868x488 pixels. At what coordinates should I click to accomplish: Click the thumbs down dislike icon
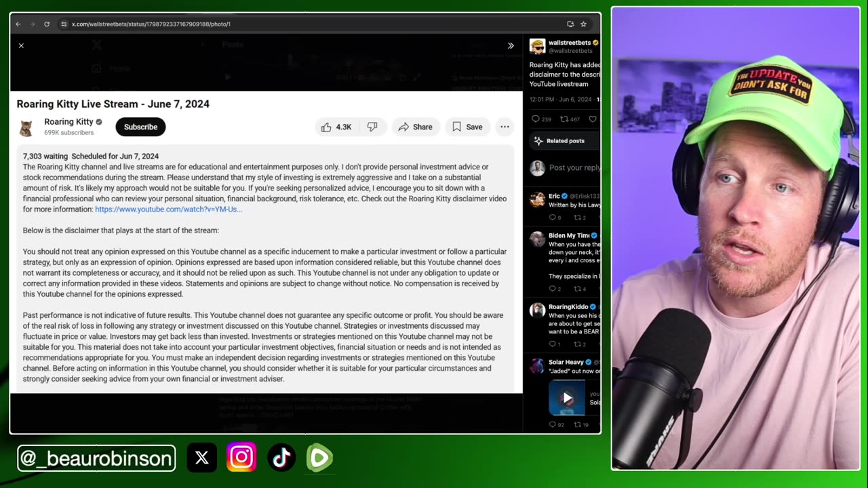point(372,127)
